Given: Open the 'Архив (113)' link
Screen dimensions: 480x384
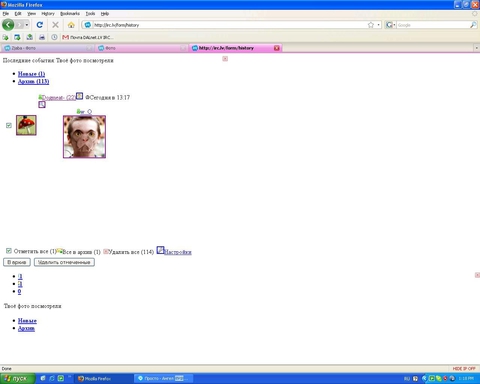Looking at the screenshot, I should coord(33,81).
